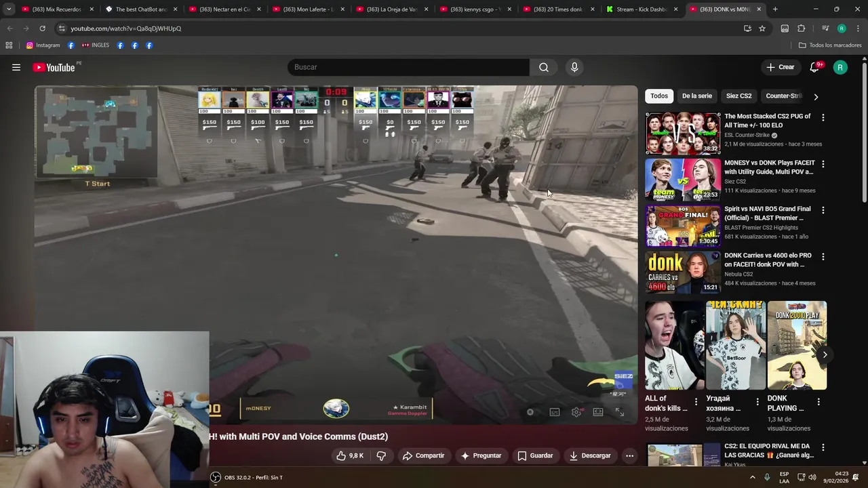This screenshot has height=488, width=868.
Task: Open more actions menu beside Descargar
Action: tap(629, 455)
